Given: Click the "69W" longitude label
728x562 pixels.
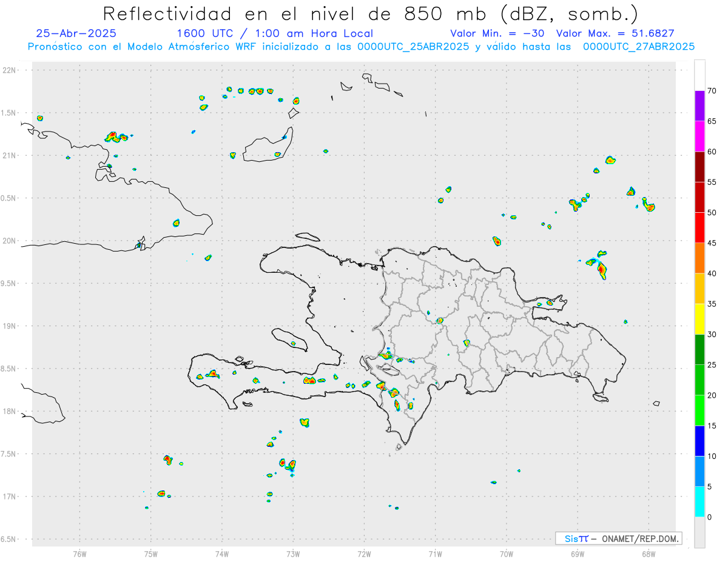Looking at the screenshot, I should [577, 554].
